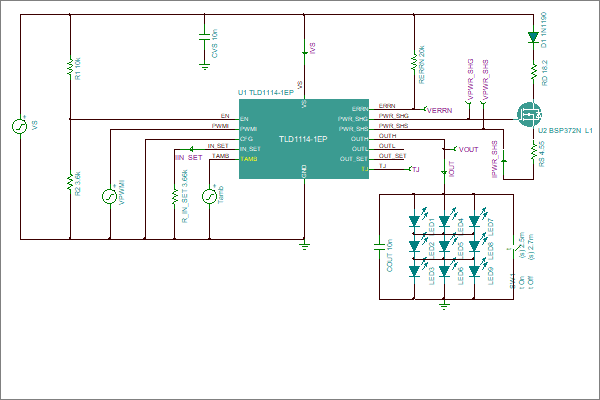Click the LED1 diode symbol
Image resolution: width=600 pixels, height=400 pixels.
tap(415, 220)
